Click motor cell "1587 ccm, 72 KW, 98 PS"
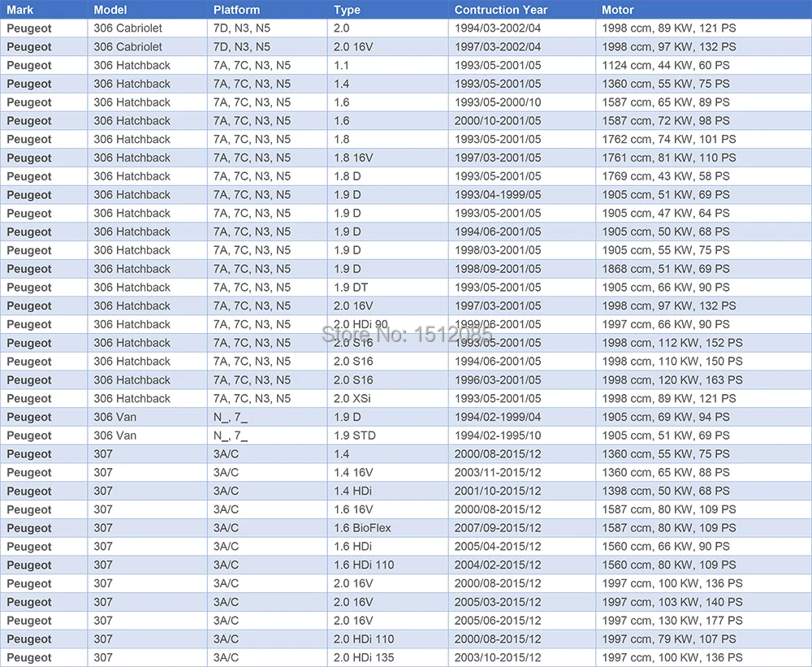Screen dimensions: 812x667 [704, 121]
